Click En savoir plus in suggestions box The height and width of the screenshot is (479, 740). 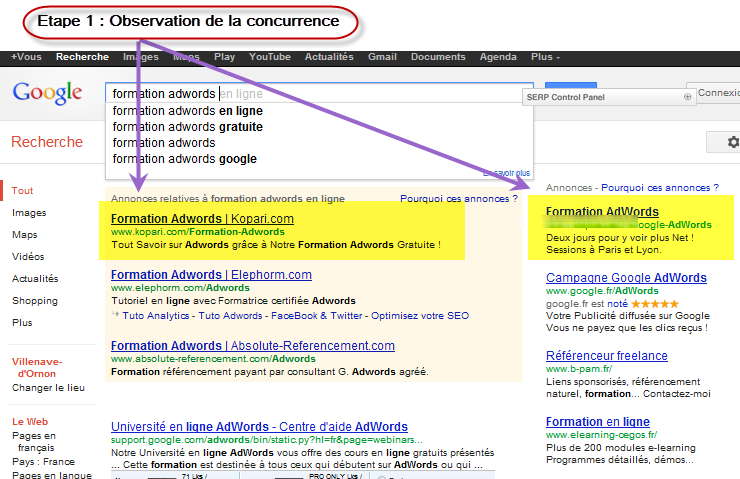506,173
